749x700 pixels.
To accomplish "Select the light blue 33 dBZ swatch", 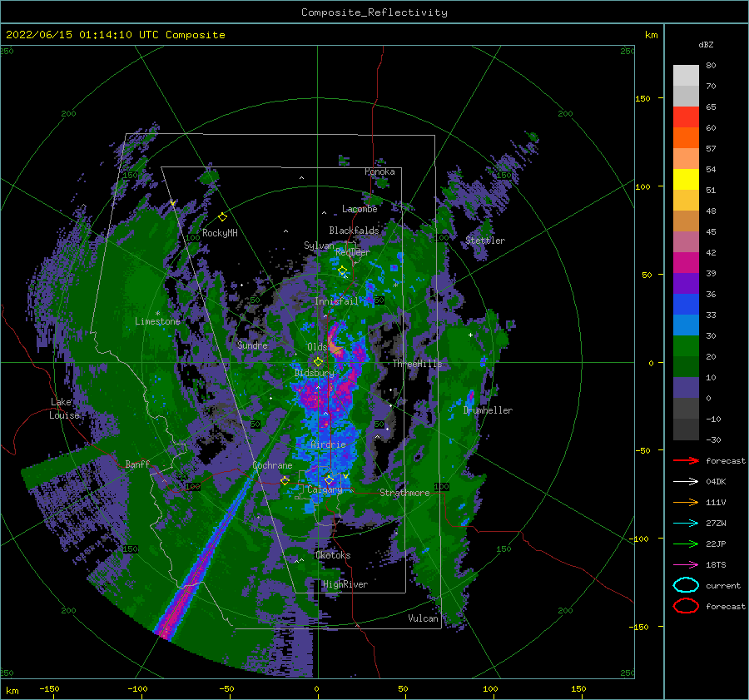I will [x=686, y=325].
